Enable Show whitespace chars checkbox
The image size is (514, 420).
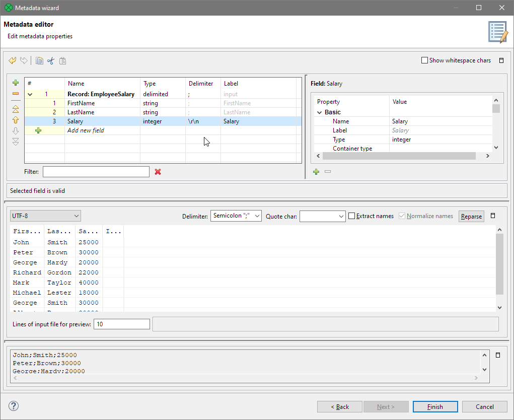tap(425, 60)
